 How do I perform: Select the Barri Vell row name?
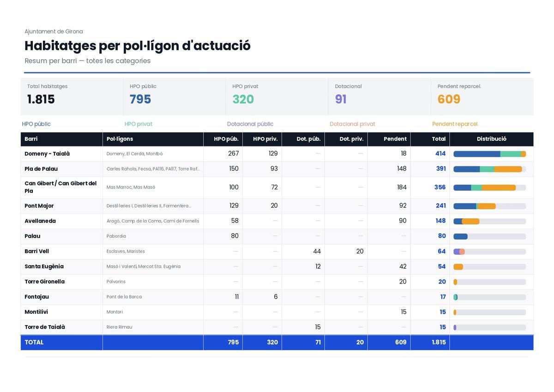click(36, 252)
